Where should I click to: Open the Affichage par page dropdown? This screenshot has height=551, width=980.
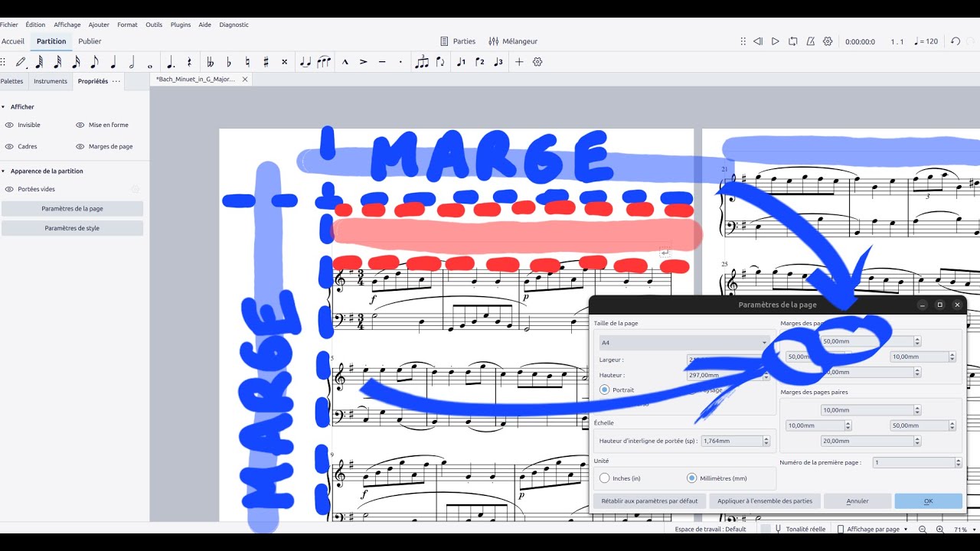pyautogui.click(x=873, y=529)
